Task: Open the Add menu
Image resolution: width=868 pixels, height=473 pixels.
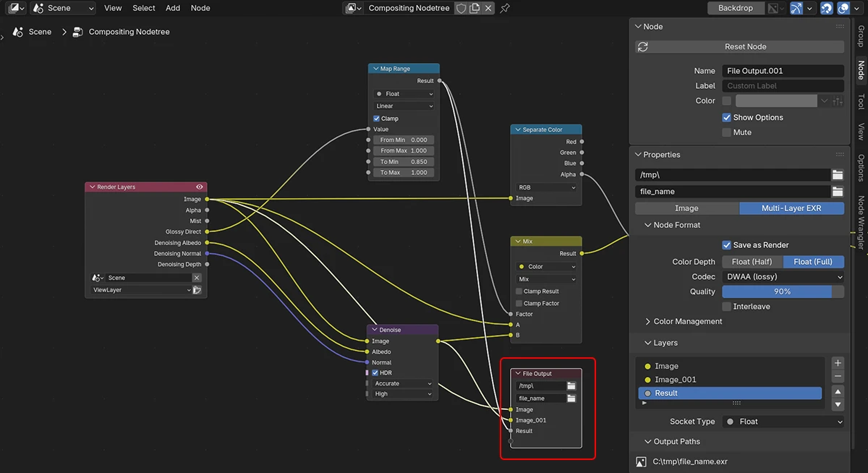Action: coord(173,8)
